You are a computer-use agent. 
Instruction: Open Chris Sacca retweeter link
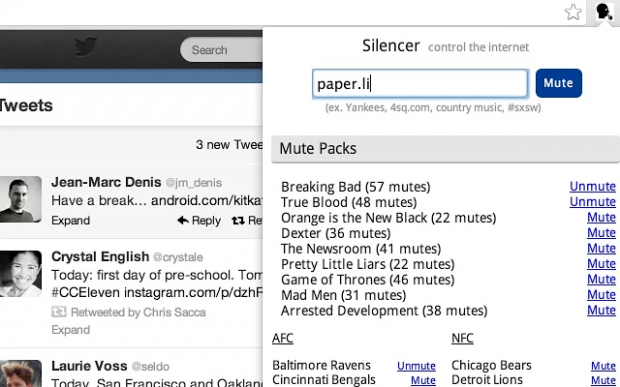click(174, 312)
